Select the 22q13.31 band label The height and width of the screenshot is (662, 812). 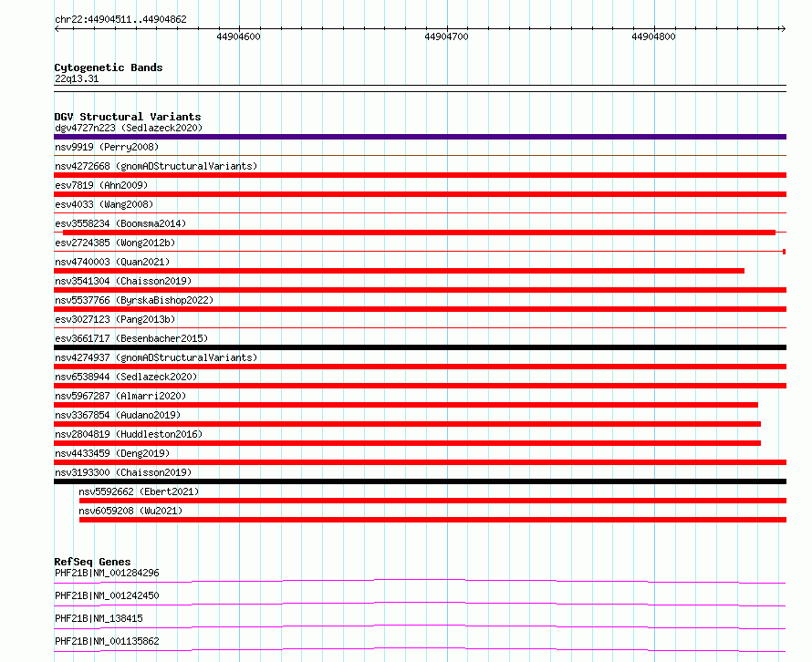77,78
